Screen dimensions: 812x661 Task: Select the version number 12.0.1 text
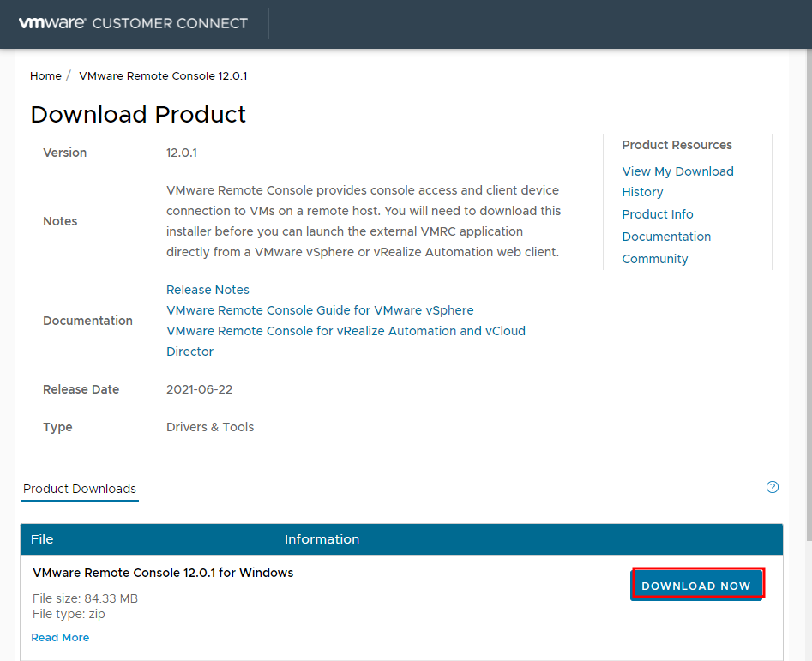coord(181,153)
